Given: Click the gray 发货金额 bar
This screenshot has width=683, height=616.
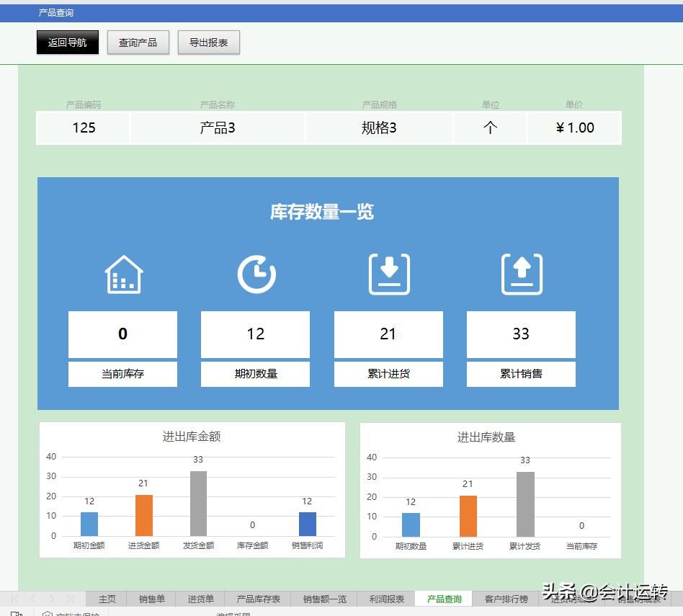Looking at the screenshot, I should pos(198,504).
